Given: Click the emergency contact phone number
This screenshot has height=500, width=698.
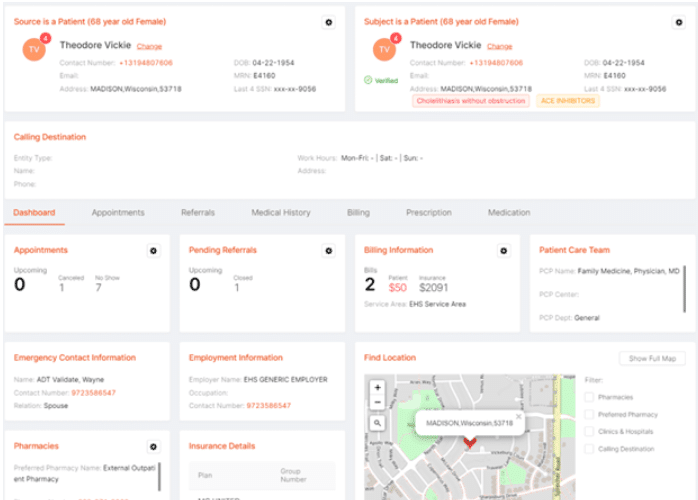Looking at the screenshot, I should click(93, 393).
